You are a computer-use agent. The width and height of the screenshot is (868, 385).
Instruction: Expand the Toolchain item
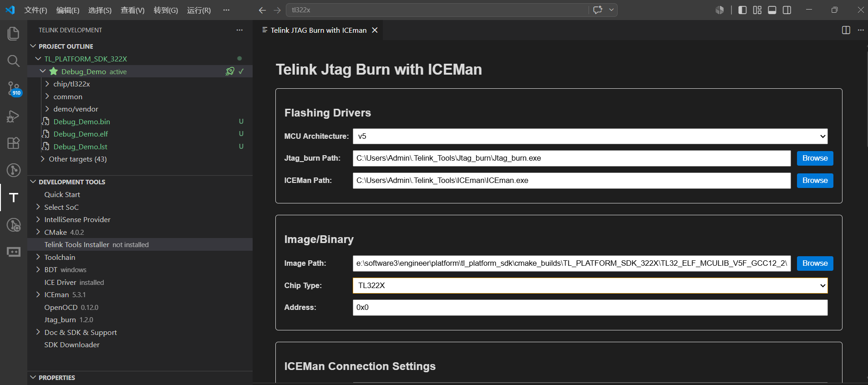[x=38, y=257]
